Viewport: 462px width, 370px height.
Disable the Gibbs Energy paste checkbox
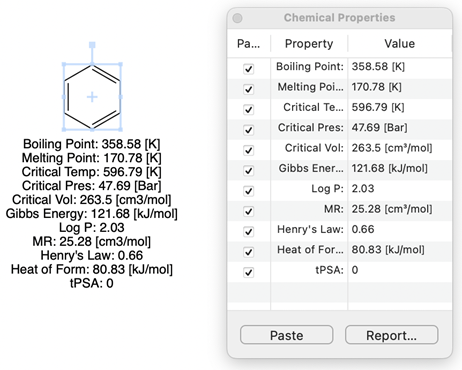click(x=248, y=171)
